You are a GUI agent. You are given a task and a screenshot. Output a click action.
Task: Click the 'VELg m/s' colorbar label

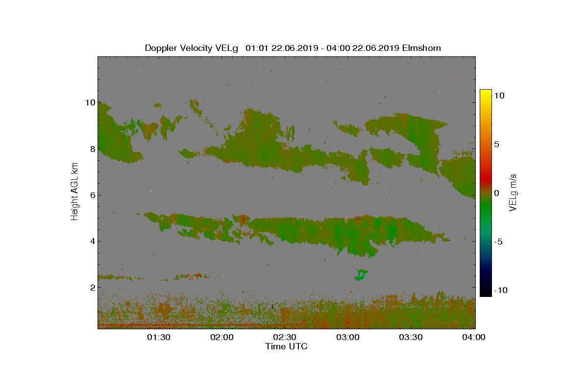point(513,192)
